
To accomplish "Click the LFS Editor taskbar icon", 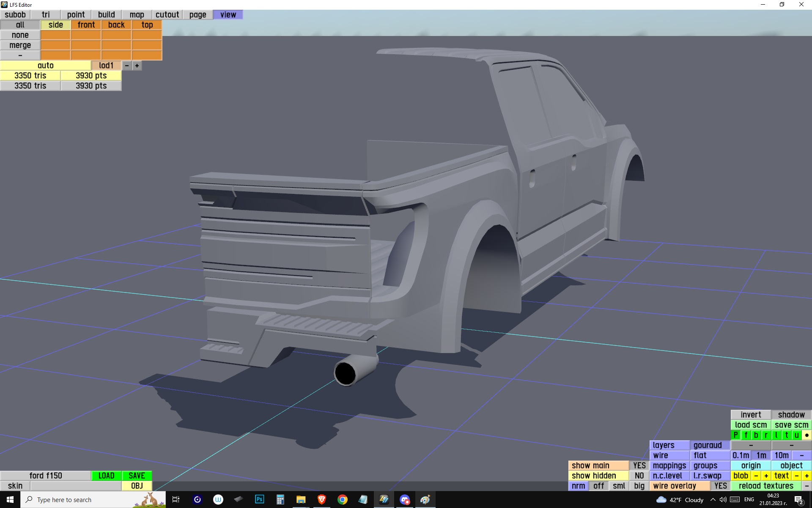I will click(x=384, y=500).
